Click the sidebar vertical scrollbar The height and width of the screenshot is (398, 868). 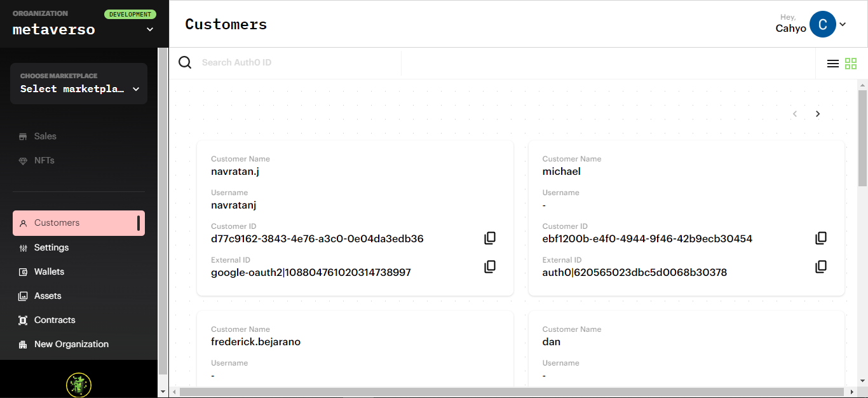pos(163,210)
